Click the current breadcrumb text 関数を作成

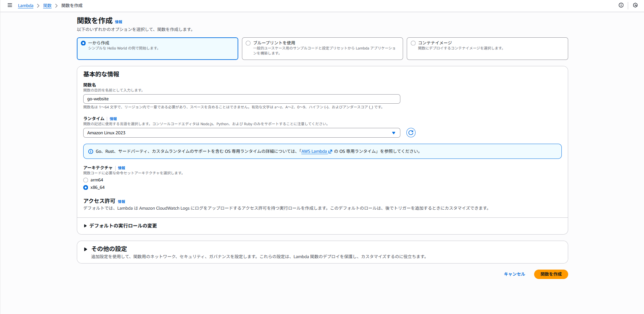tap(72, 6)
